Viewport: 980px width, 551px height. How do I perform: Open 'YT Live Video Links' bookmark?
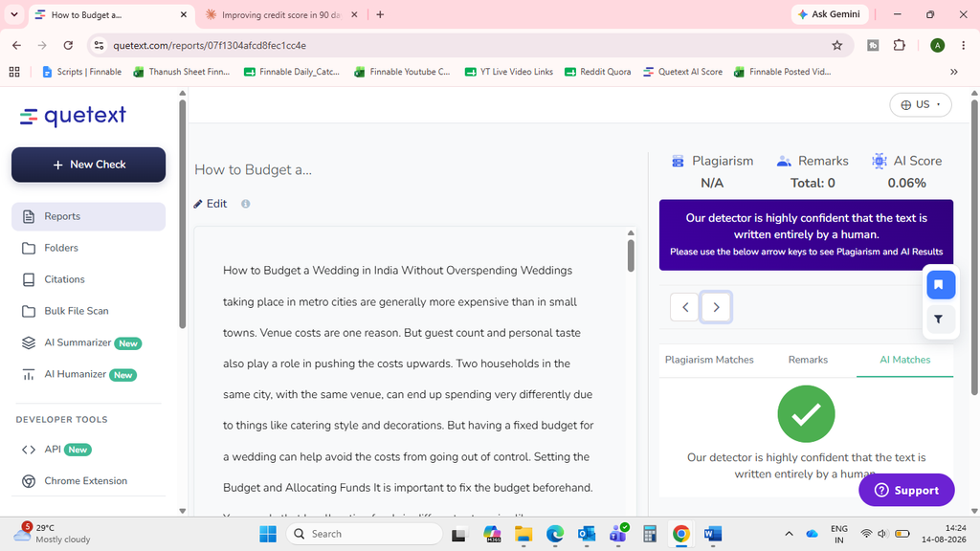(509, 72)
